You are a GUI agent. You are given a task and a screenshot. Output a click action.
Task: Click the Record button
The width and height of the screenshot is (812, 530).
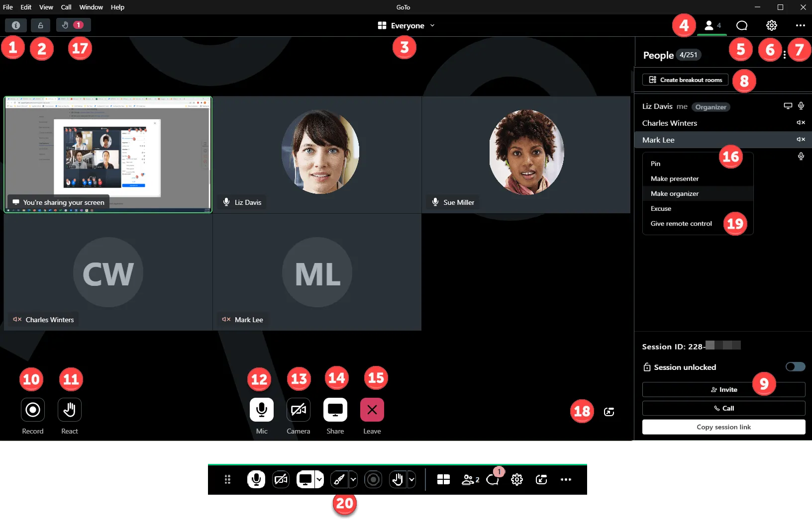click(x=33, y=410)
